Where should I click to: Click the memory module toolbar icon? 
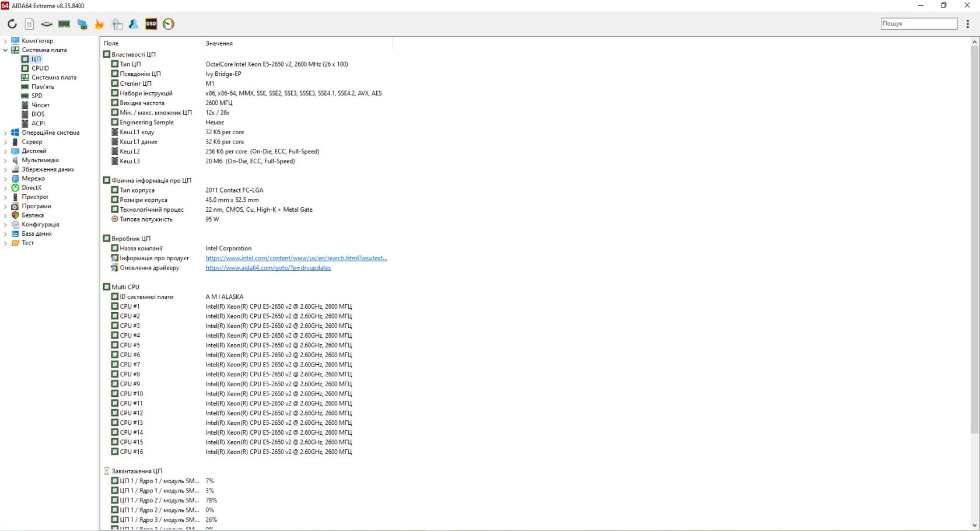coord(64,24)
